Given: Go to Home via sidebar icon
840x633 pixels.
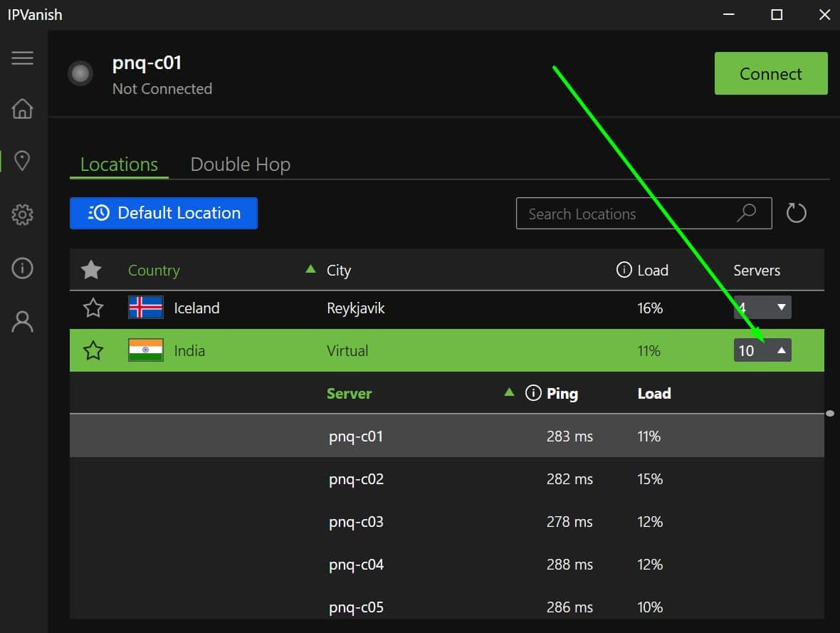Looking at the screenshot, I should point(22,109).
